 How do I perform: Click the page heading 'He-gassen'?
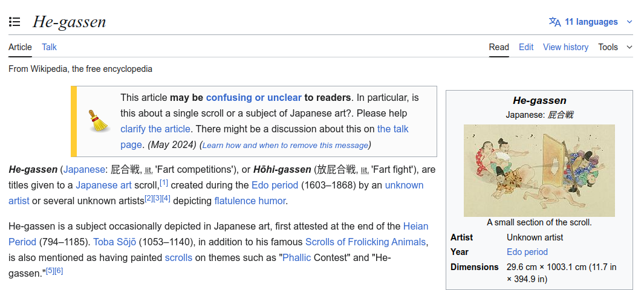pos(70,22)
